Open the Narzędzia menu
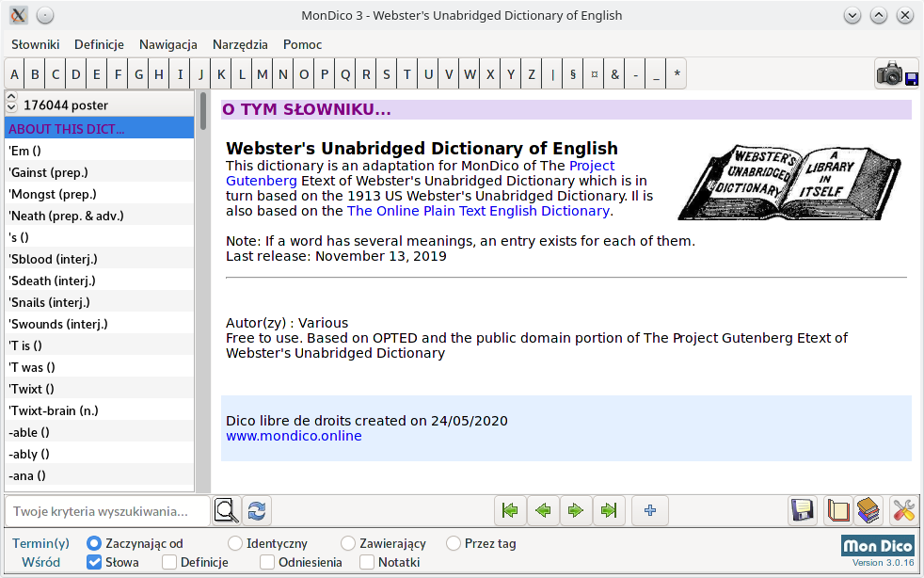The width and height of the screenshot is (924, 578). click(240, 44)
